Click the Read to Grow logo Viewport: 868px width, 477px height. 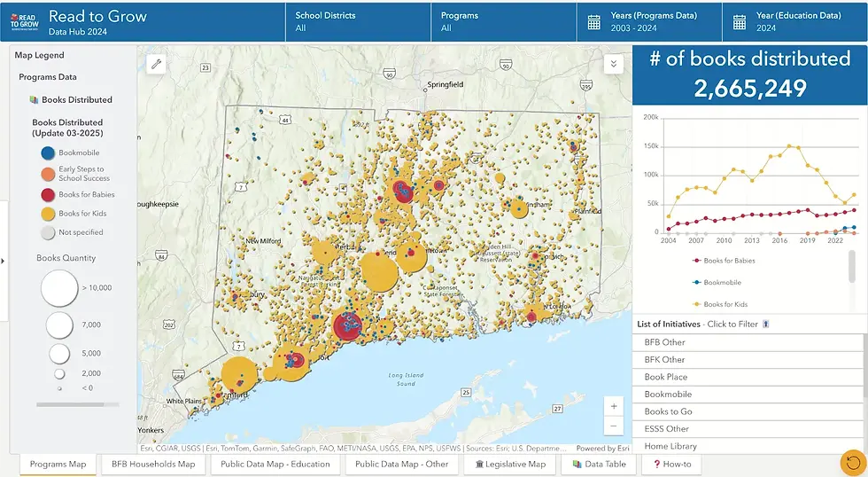25,21
